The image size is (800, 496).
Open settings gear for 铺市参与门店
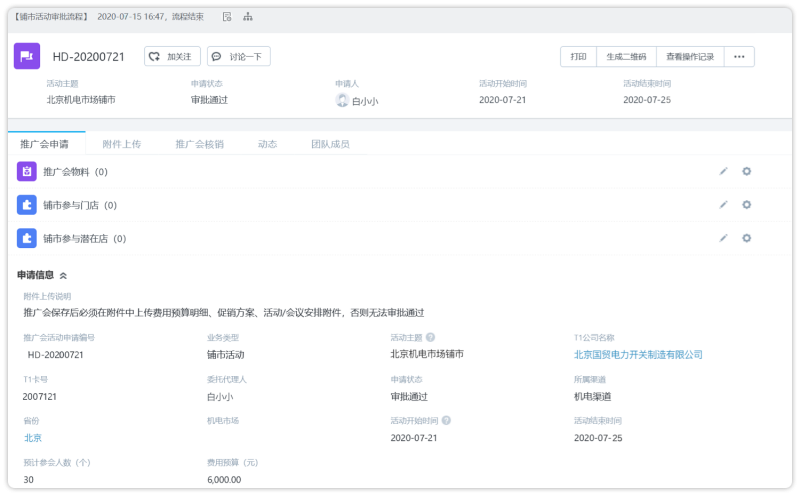point(746,205)
